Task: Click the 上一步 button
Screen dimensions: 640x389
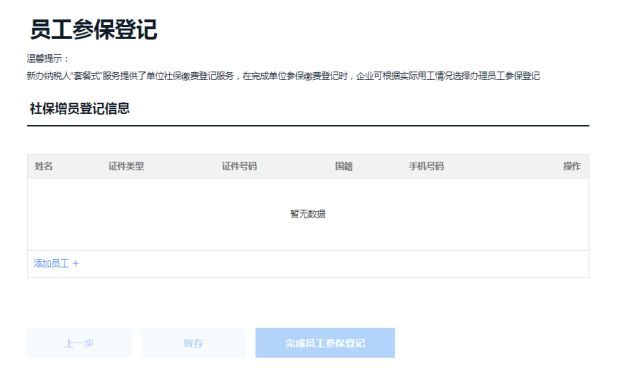Action: tap(79, 343)
